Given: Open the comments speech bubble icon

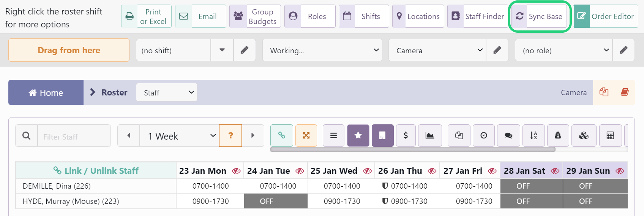Looking at the screenshot, I should point(508,135).
